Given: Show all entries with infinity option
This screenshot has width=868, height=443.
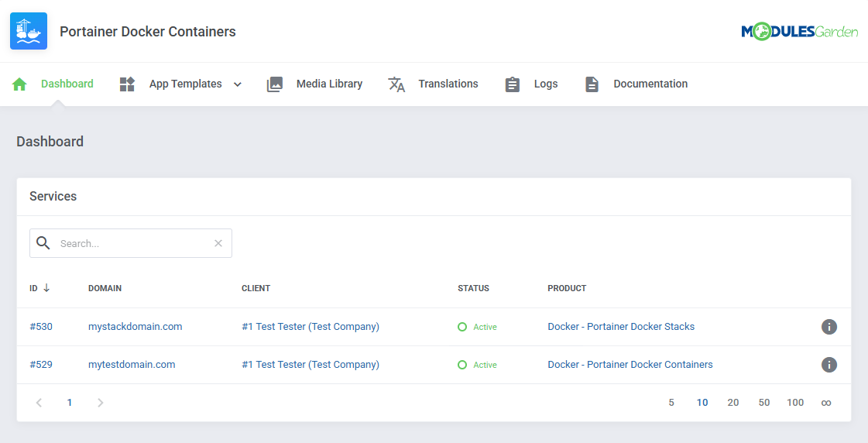Looking at the screenshot, I should click(x=826, y=403).
